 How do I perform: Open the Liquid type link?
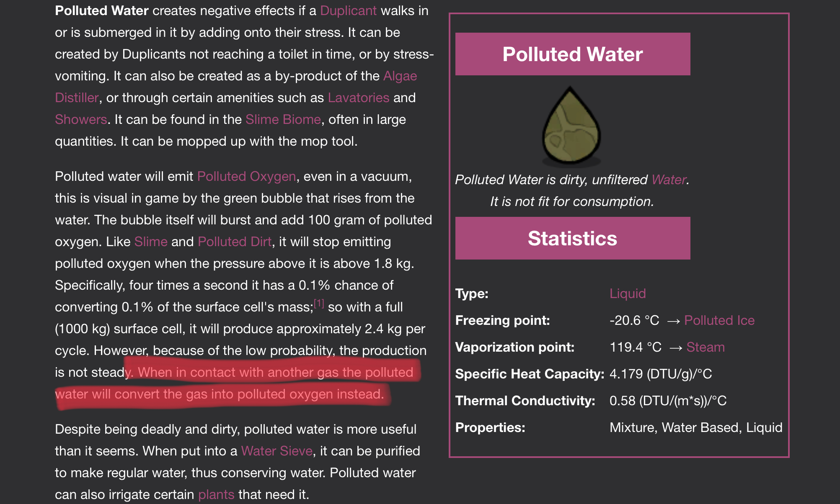point(627,294)
